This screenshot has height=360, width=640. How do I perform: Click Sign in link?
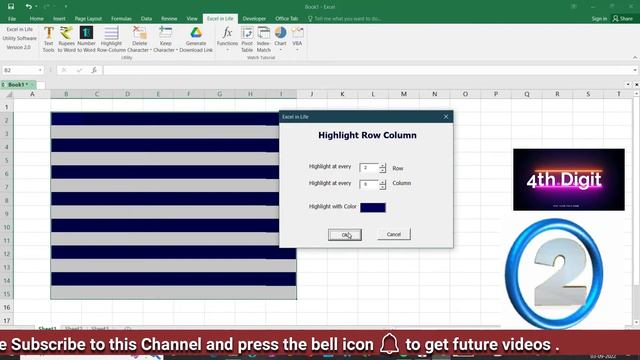point(599,19)
